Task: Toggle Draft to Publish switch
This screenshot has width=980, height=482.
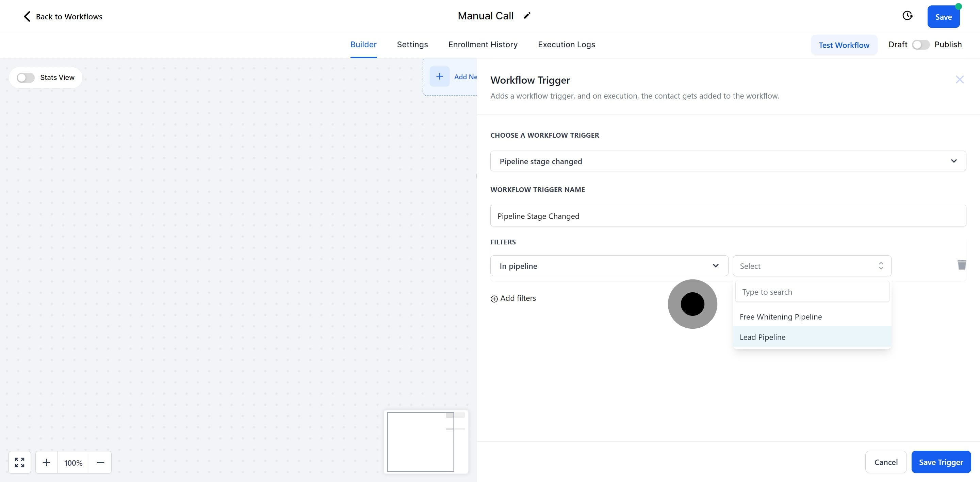Action: click(x=920, y=45)
